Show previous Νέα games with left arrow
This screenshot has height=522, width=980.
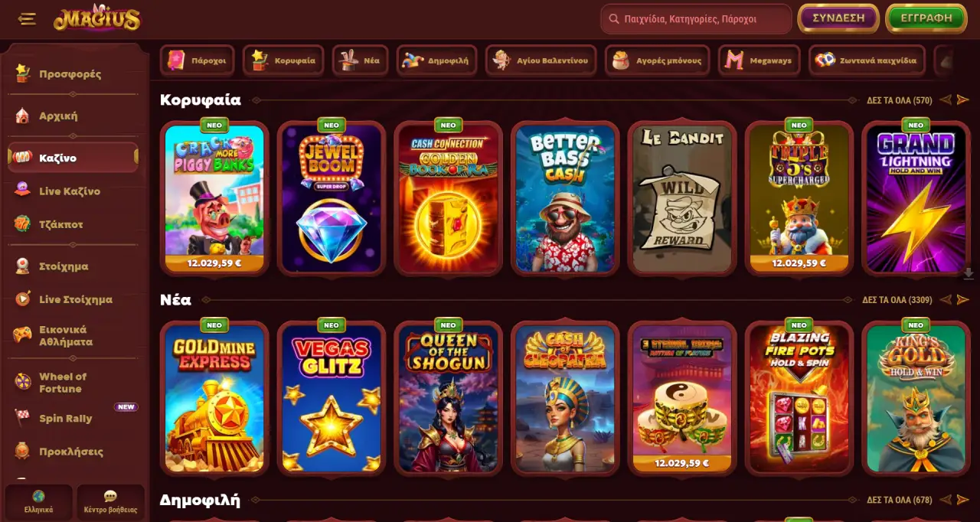point(946,300)
